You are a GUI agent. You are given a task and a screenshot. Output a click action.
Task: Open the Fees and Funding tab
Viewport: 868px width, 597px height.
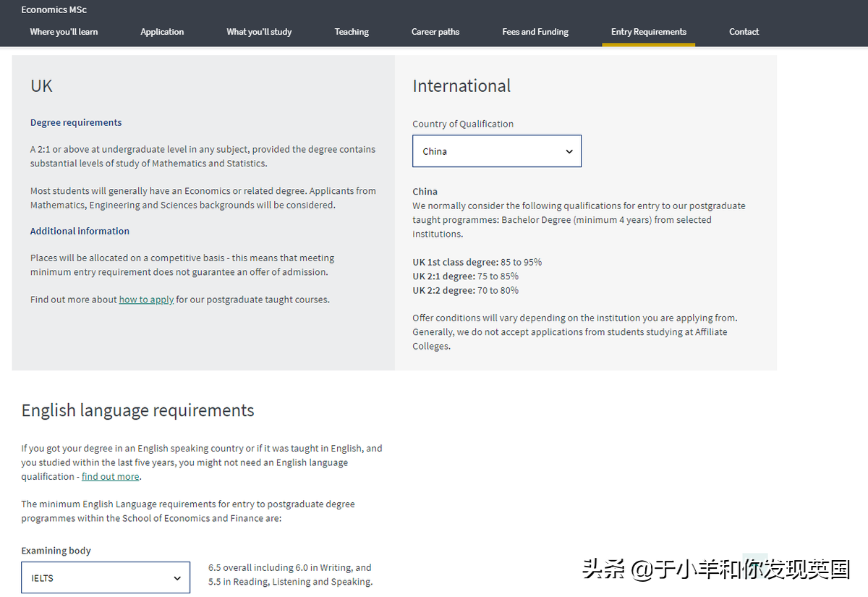(x=535, y=32)
